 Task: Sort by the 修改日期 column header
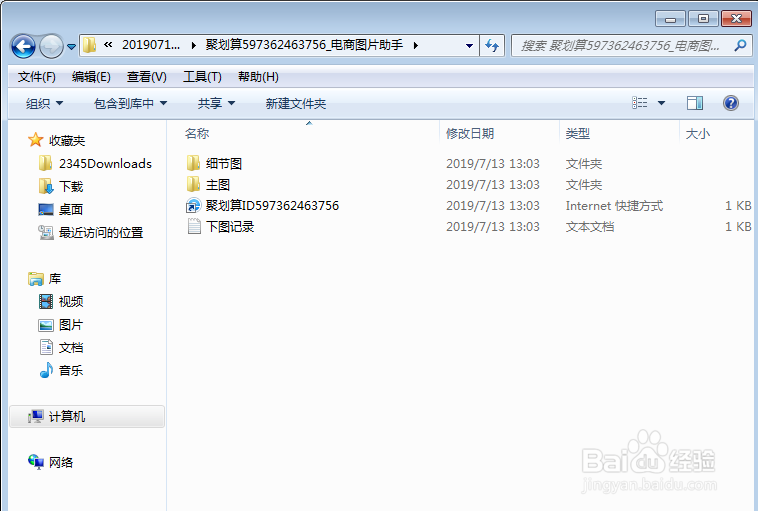click(x=470, y=133)
